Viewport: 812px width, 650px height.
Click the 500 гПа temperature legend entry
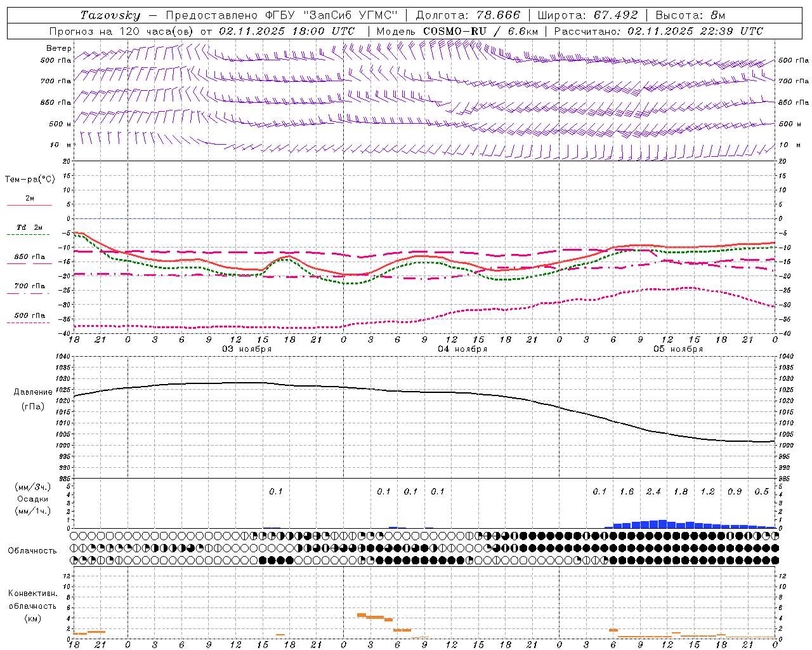[x=30, y=315]
